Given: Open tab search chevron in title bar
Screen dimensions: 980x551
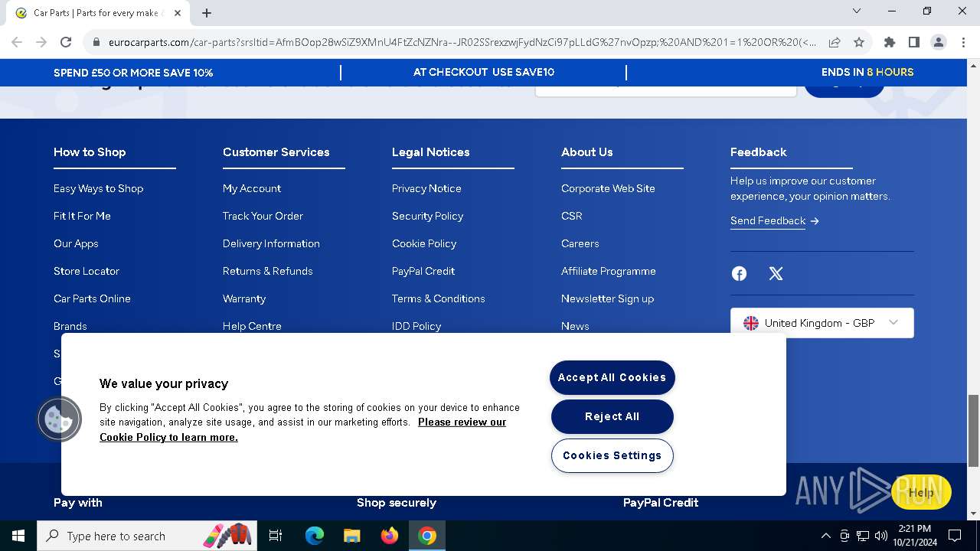Looking at the screenshot, I should click(x=857, y=11).
